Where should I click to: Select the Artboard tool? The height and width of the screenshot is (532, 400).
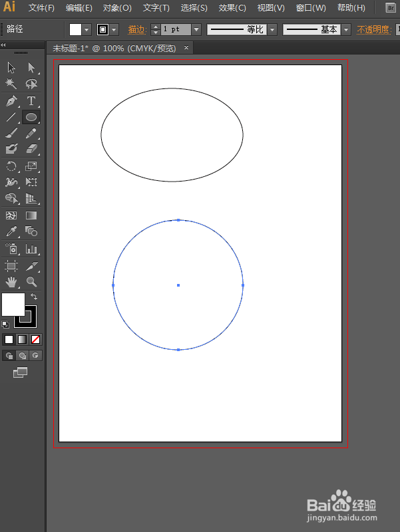click(x=11, y=265)
